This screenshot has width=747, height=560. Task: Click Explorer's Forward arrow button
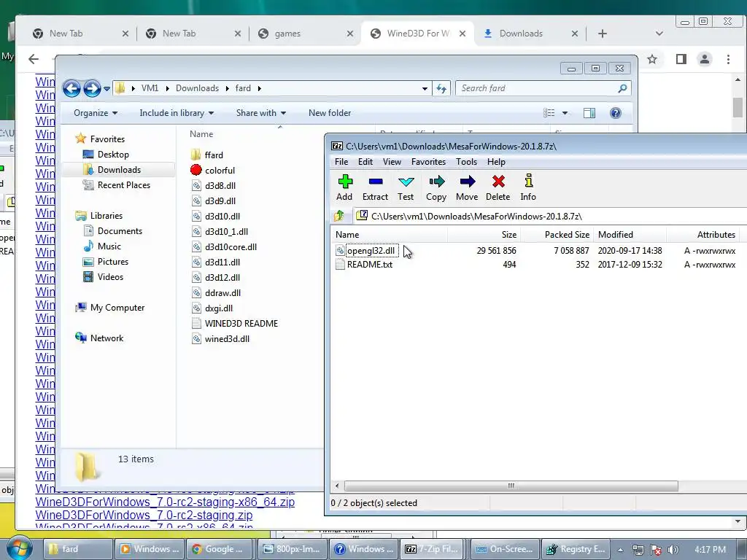[x=92, y=88]
